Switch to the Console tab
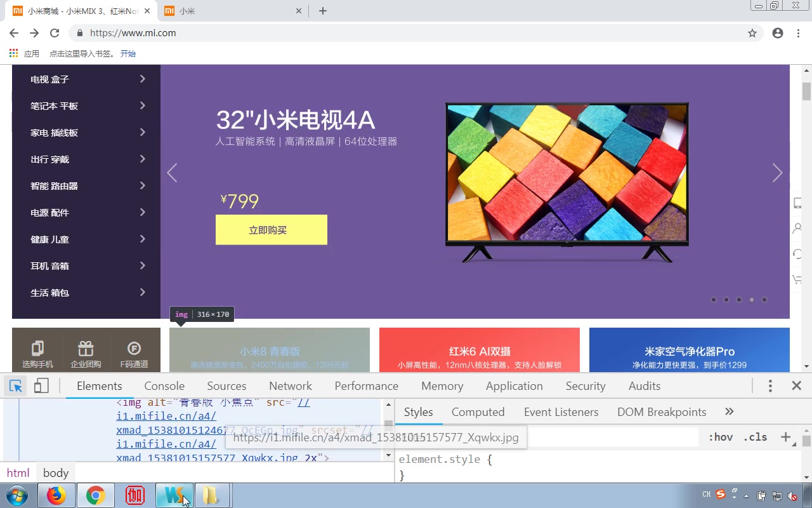This screenshot has width=812, height=508. pyautogui.click(x=164, y=385)
